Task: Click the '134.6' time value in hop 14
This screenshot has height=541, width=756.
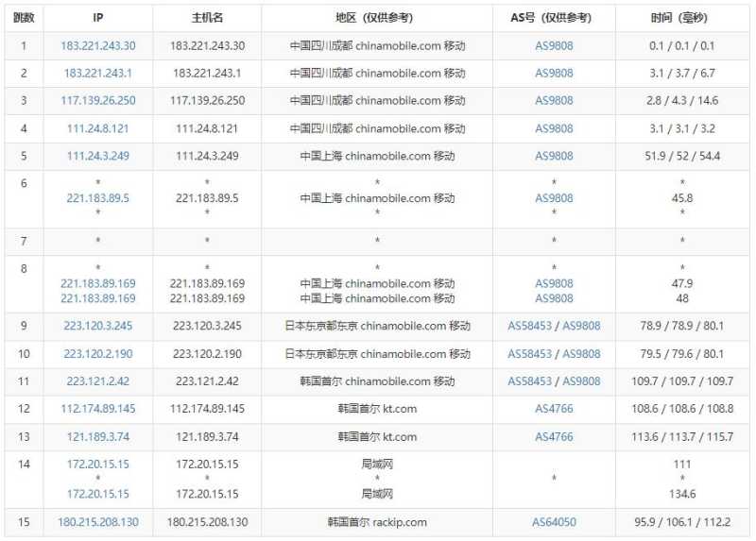Action: pyautogui.click(x=682, y=494)
